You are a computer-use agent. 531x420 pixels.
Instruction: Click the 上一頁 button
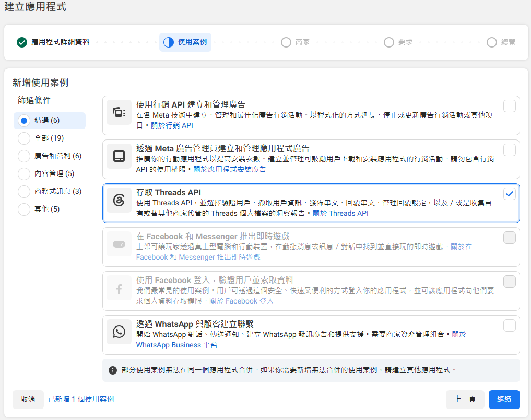(465, 399)
